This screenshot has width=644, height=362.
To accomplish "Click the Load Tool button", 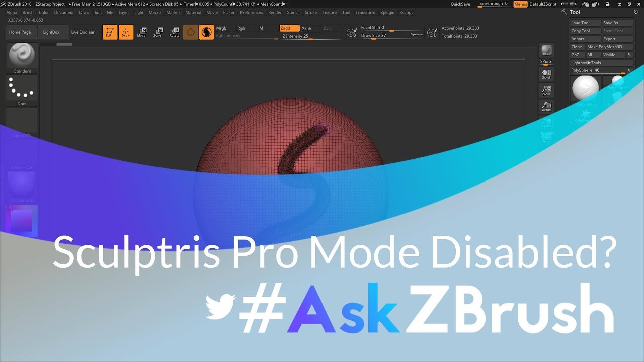I will (586, 23).
